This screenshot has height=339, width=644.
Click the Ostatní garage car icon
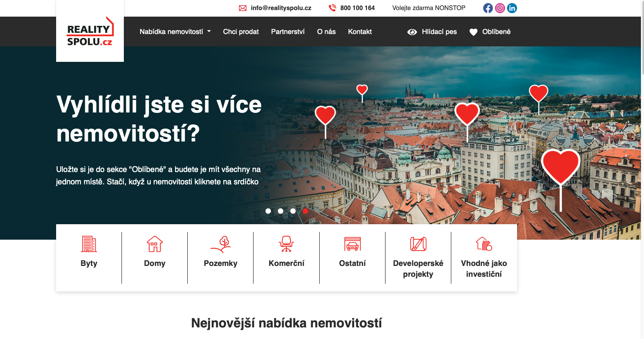point(352,244)
